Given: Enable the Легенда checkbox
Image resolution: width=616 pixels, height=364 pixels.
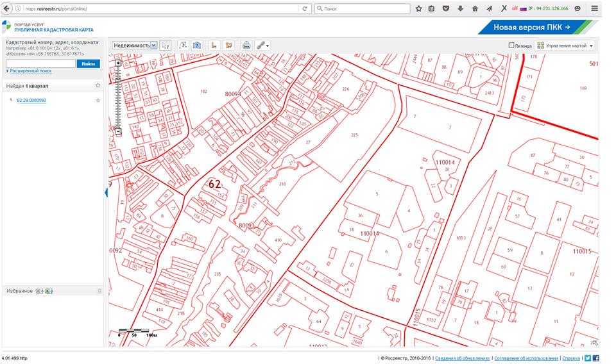Looking at the screenshot, I should pos(511,45).
